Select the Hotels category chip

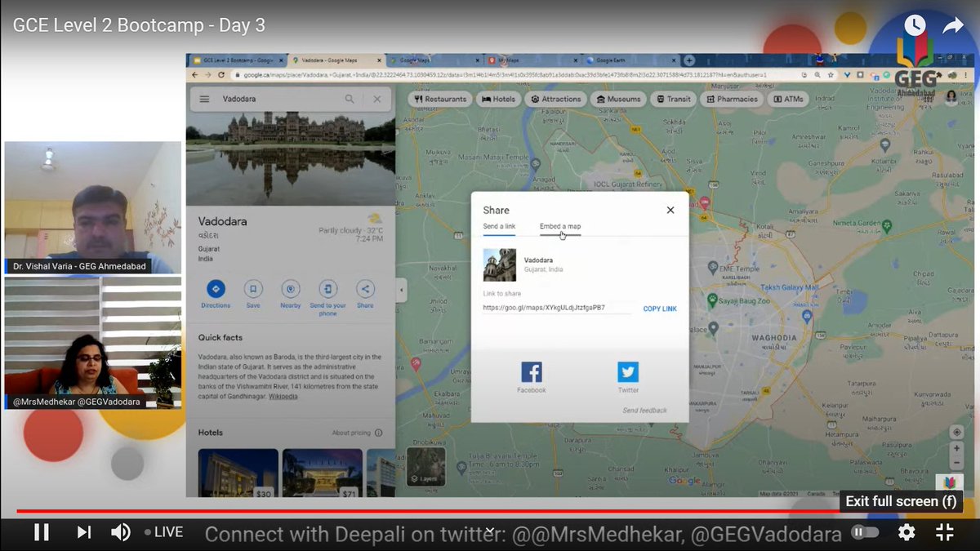coord(499,99)
